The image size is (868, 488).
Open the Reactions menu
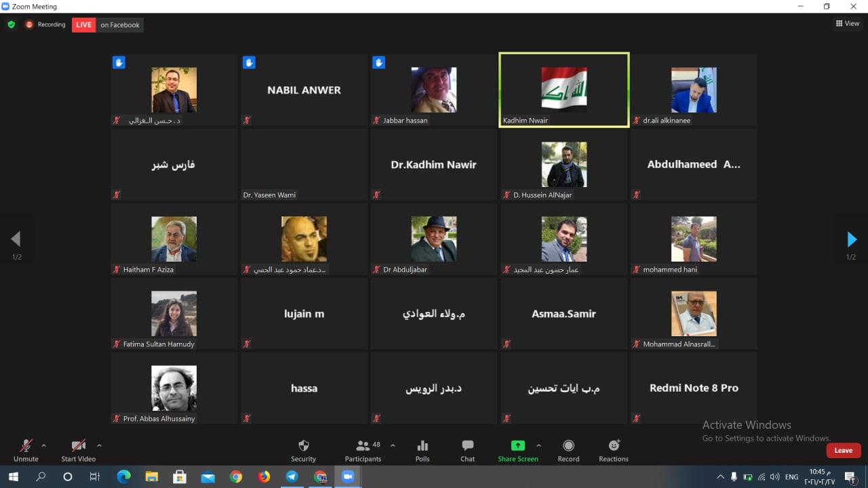(x=614, y=450)
